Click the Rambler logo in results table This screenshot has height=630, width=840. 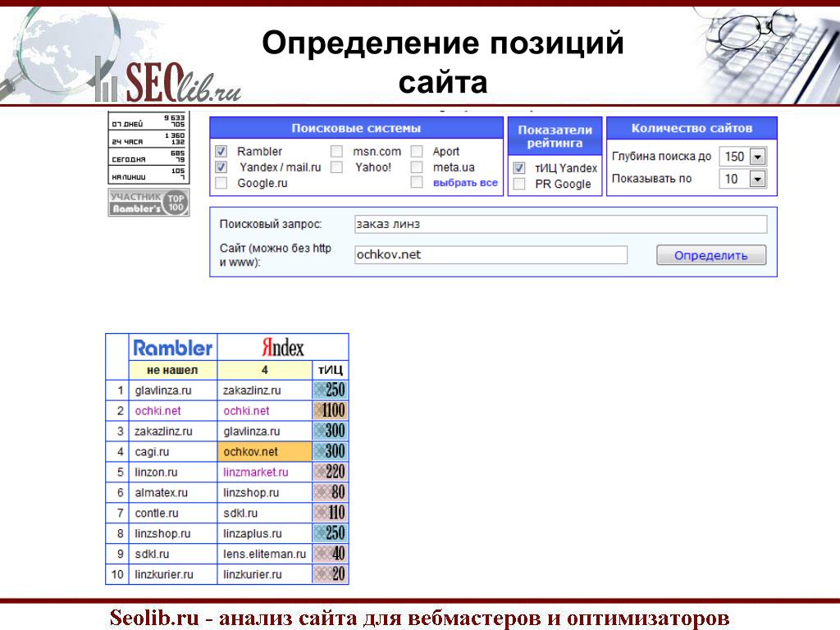tap(172, 348)
